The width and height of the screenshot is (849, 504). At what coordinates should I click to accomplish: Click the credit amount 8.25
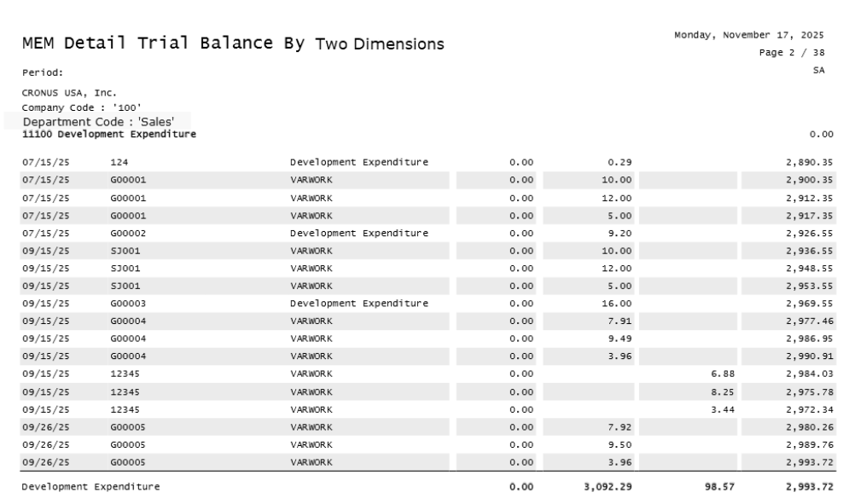pos(723,392)
